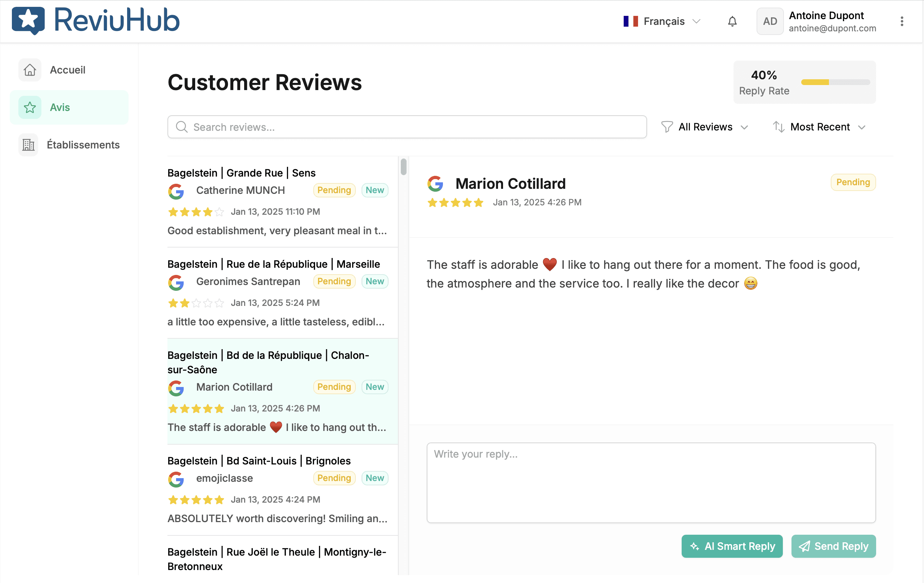
Task: Click the name Catherine MUNCH in the list
Action: click(x=240, y=190)
